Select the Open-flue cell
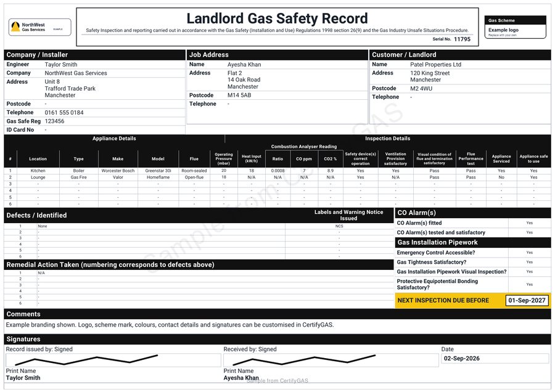 point(194,178)
